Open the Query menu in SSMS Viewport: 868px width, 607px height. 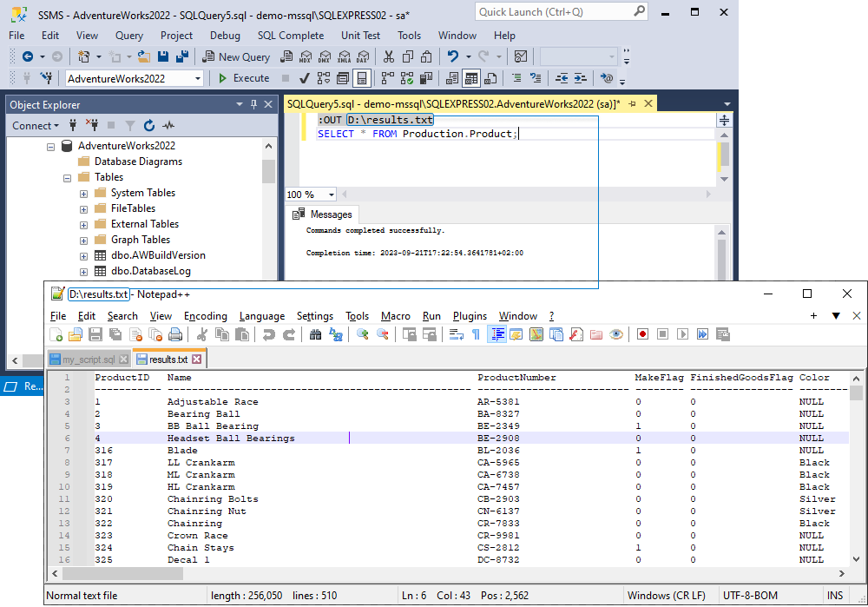129,36
